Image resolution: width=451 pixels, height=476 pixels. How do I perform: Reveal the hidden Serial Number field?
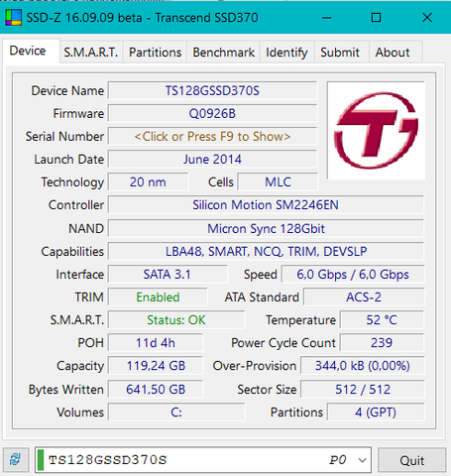212,137
